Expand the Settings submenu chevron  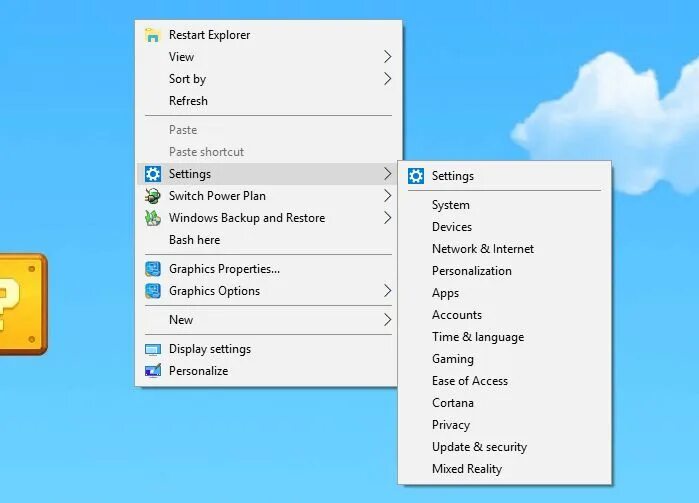[x=387, y=174]
